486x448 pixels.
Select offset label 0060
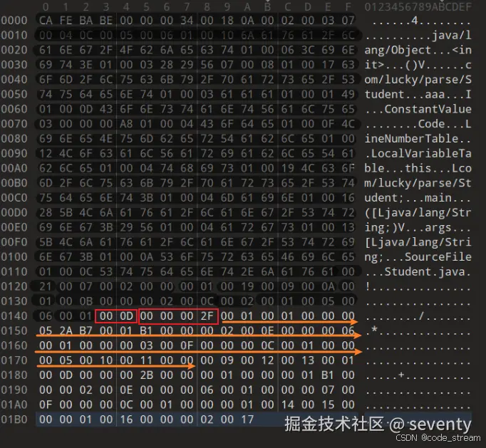tap(14, 109)
